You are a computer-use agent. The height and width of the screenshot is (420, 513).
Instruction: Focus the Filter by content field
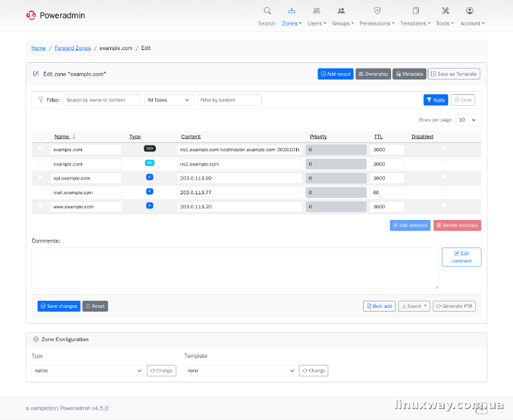pyautogui.click(x=230, y=100)
